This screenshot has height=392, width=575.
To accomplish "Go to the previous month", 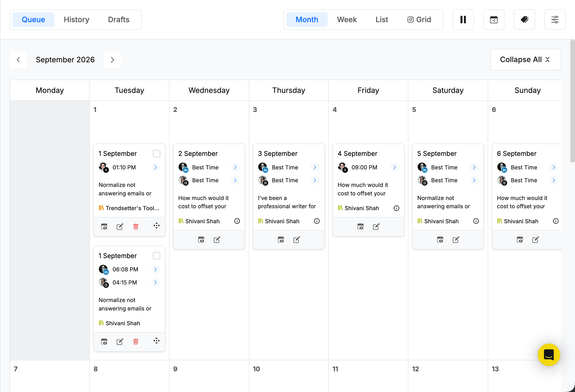I will click(18, 60).
